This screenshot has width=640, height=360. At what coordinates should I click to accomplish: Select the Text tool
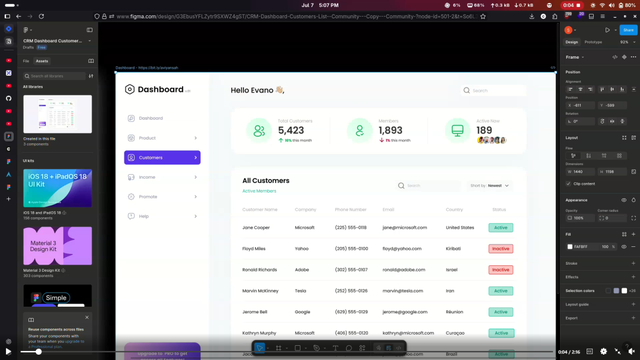point(335,348)
